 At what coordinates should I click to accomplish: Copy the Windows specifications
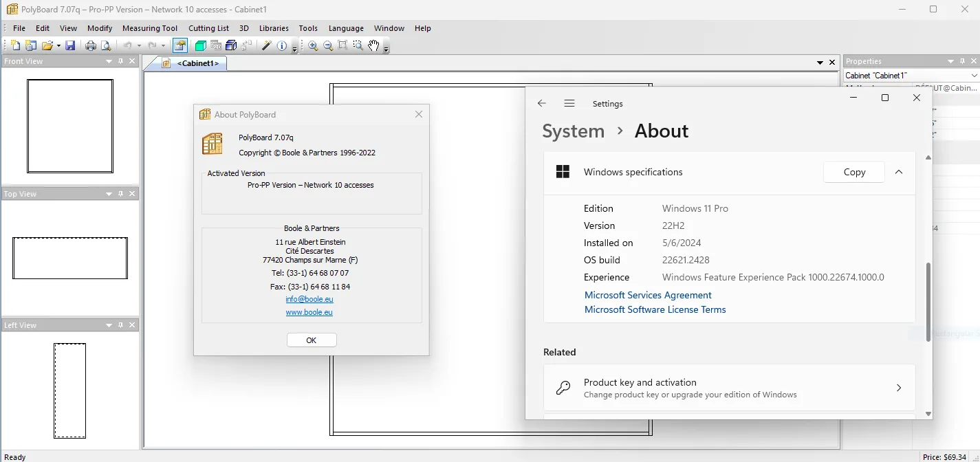[854, 172]
